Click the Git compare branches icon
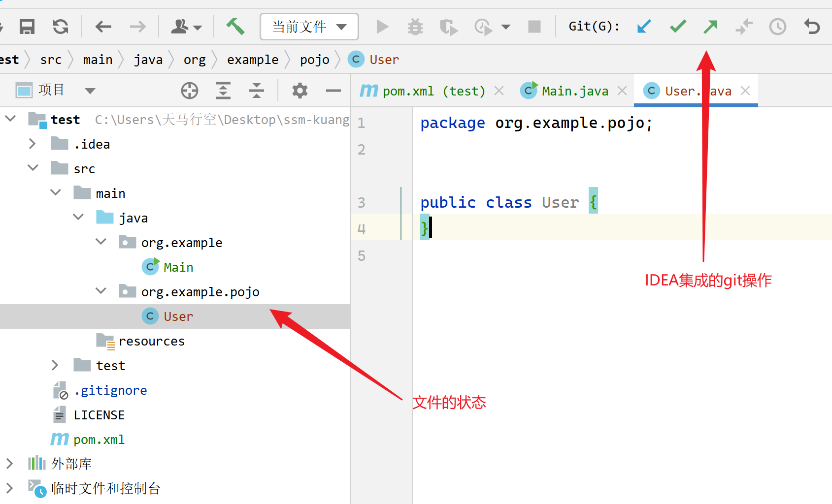832x504 pixels. (744, 27)
